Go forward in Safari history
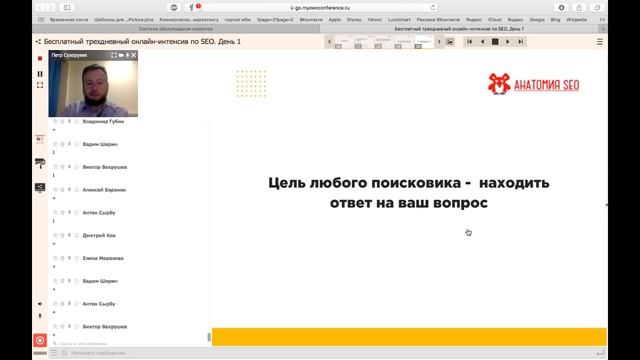The height and width of the screenshot is (360, 640). point(50,7)
